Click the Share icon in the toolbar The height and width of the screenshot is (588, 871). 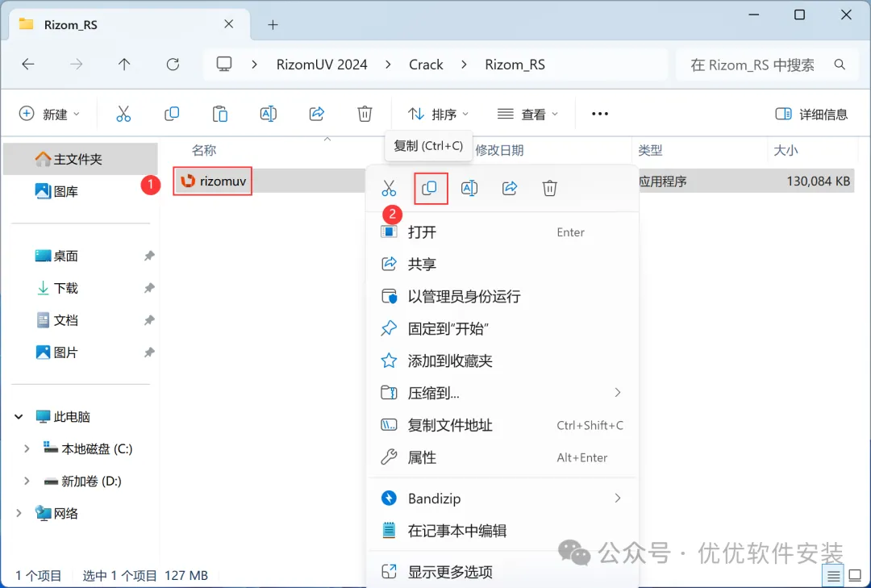[317, 114]
